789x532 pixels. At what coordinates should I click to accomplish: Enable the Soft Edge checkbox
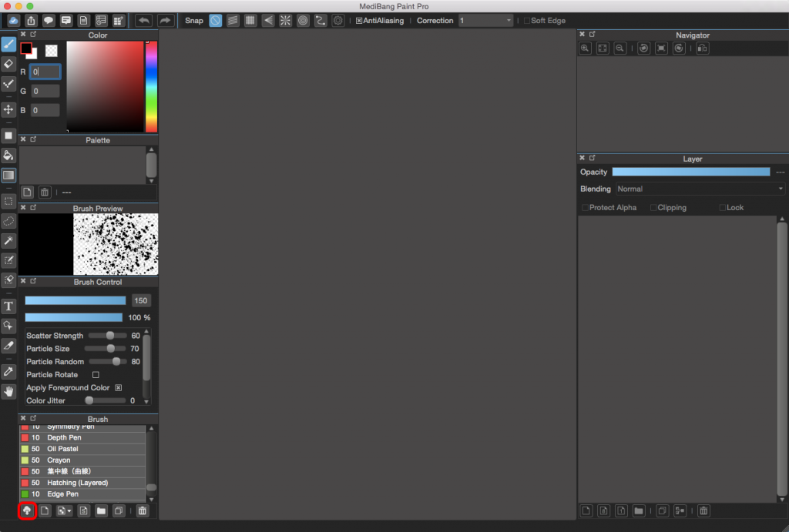coord(527,21)
